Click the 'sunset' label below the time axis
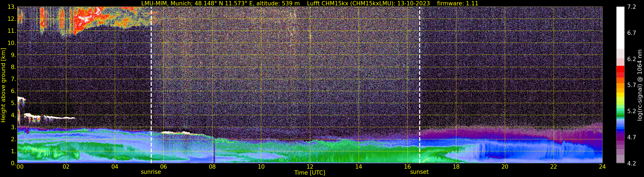Screen dimensions: 644x177 pyautogui.click(x=419, y=172)
